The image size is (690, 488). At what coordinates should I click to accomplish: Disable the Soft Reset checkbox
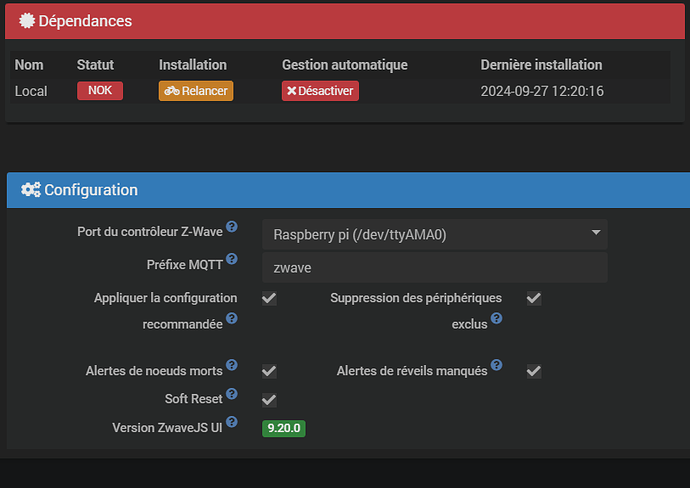pos(269,400)
